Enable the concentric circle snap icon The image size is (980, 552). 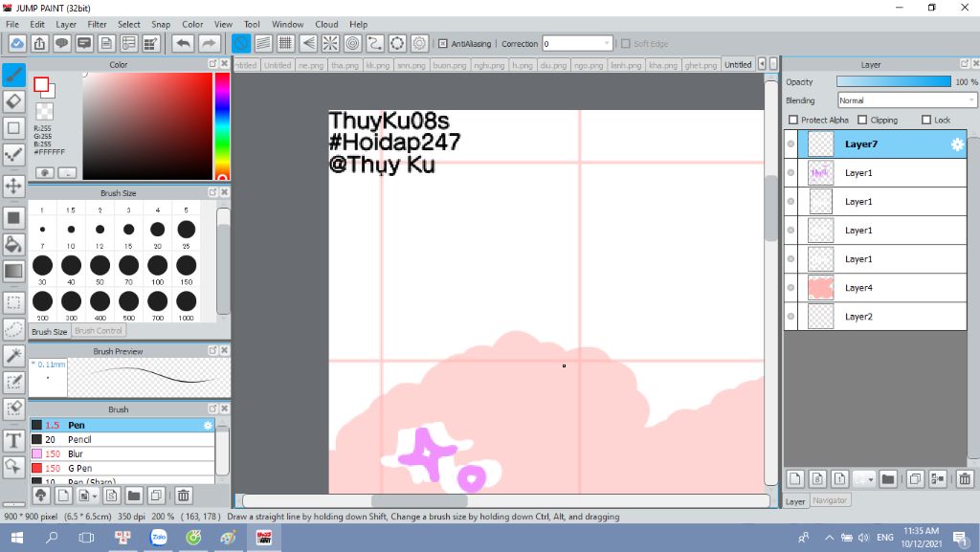[x=352, y=44]
